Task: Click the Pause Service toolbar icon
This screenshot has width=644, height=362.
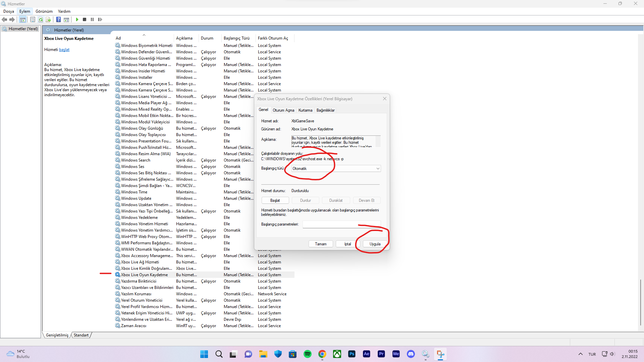Action: click(x=92, y=19)
